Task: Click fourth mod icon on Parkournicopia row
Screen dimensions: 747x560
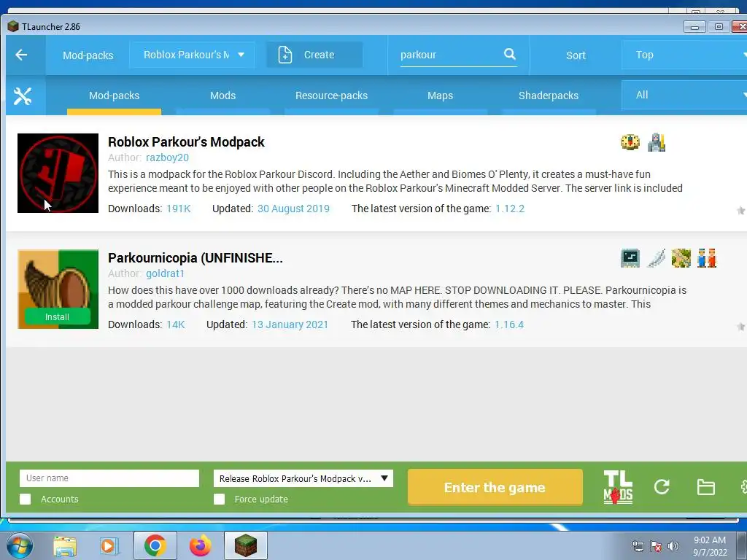Action: tap(707, 258)
